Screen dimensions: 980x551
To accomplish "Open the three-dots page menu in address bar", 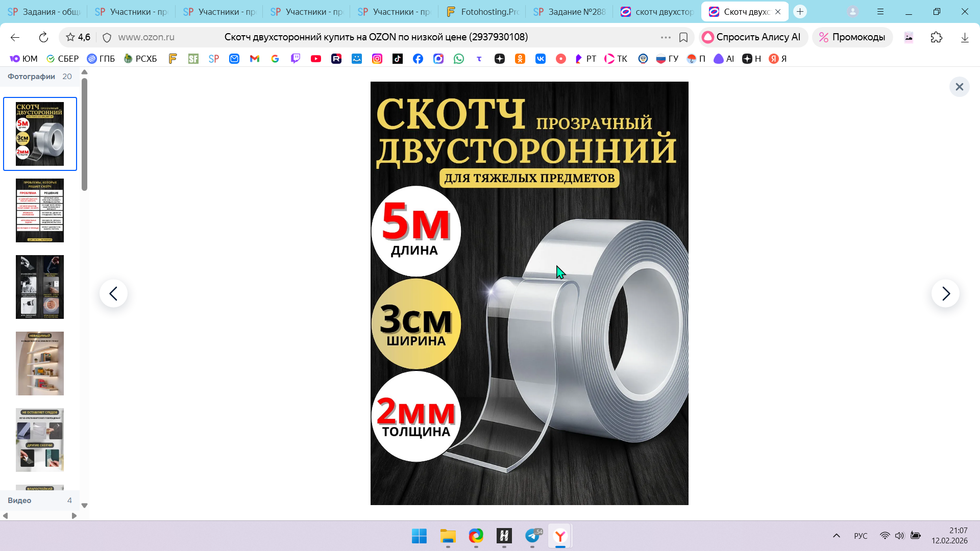I will (x=666, y=37).
